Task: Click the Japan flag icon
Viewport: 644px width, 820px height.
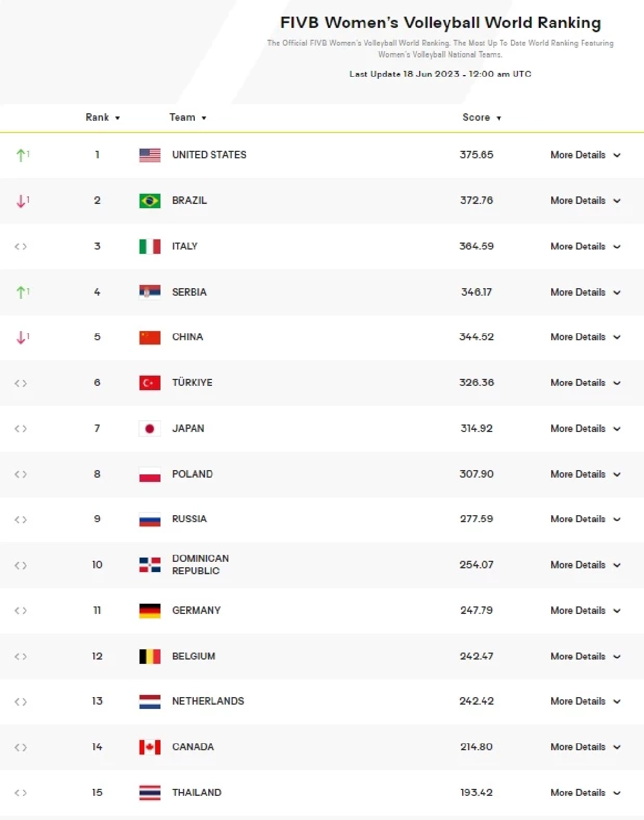Action: (x=150, y=428)
